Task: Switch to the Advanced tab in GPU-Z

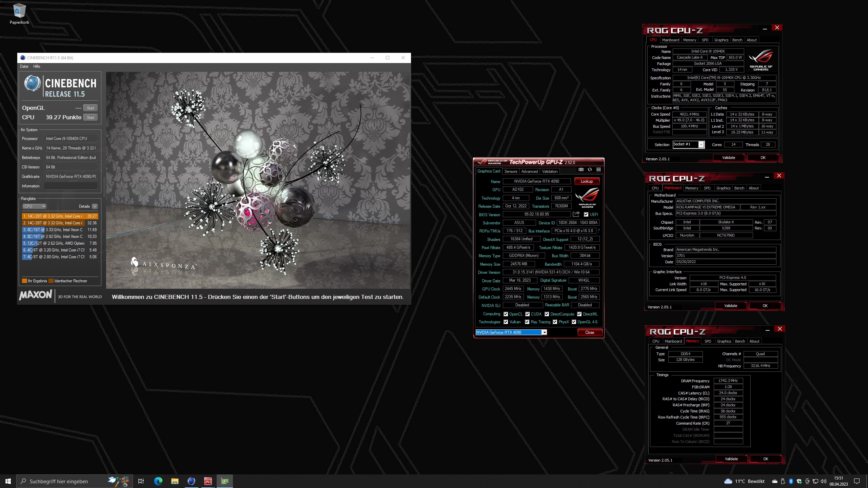Action: click(x=529, y=171)
